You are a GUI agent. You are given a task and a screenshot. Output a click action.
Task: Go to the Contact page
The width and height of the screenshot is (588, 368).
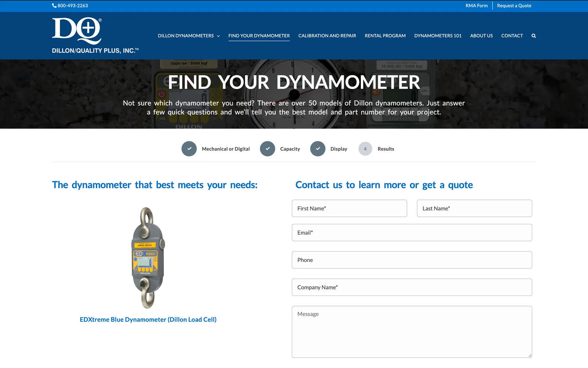512,36
